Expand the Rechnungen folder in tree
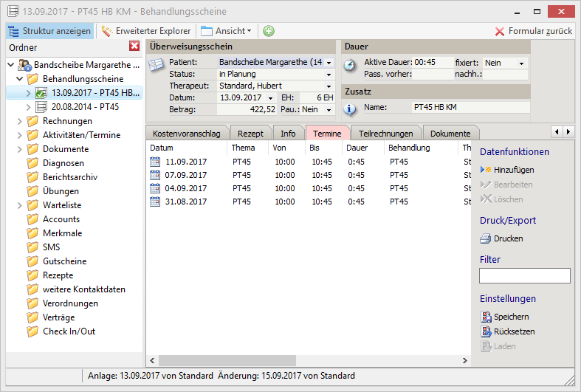 pos(19,121)
